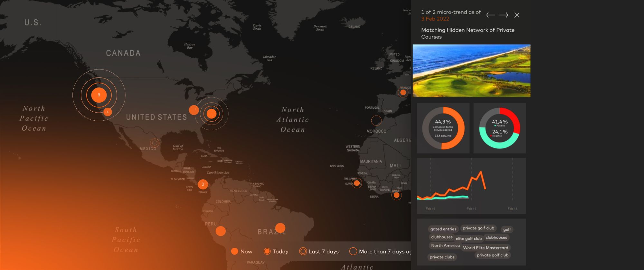Image resolution: width=644 pixels, height=270 pixels.
Task: Click the positive/negative sentiment donut chart
Action: (499, 128)
